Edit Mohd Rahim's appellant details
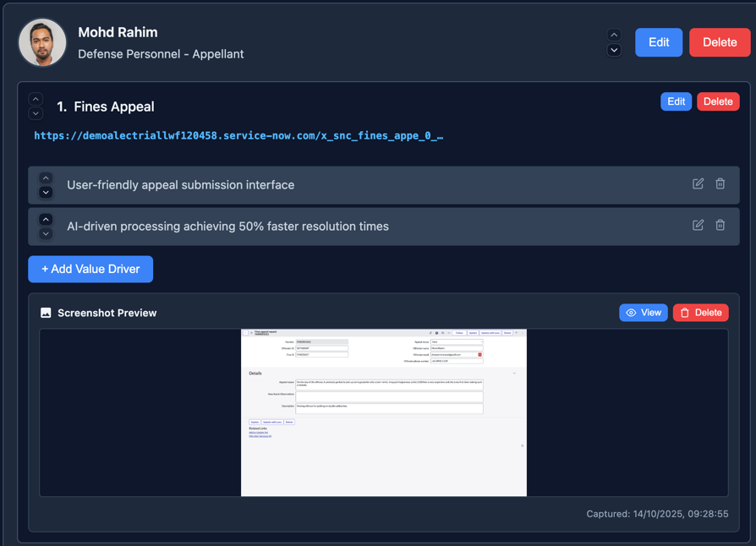The width and height of the screenshot is (756, 546). click(659, 41)
